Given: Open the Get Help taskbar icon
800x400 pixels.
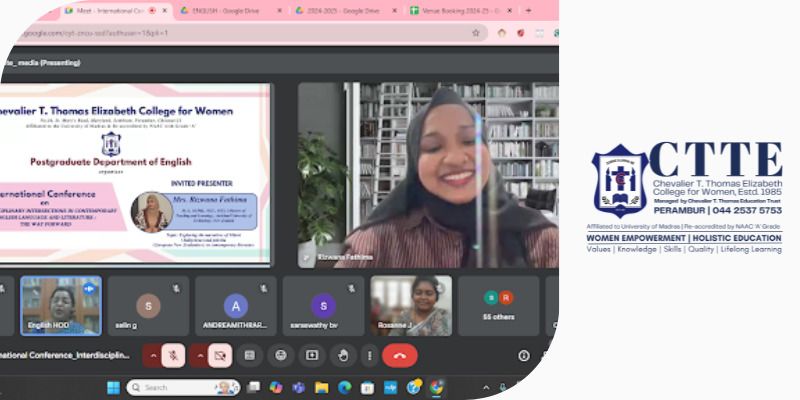Looking at the screenshot, I should tap(414, 387).
